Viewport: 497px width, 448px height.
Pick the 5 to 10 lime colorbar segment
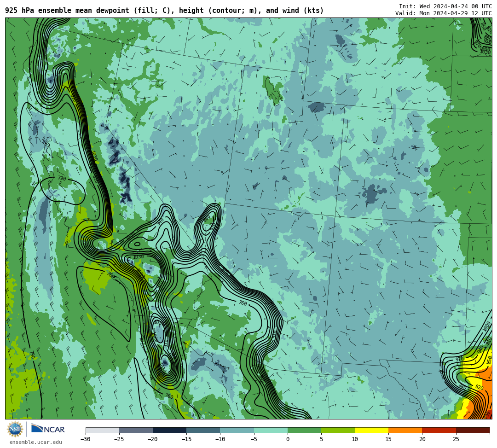click(x=338, y=430)
